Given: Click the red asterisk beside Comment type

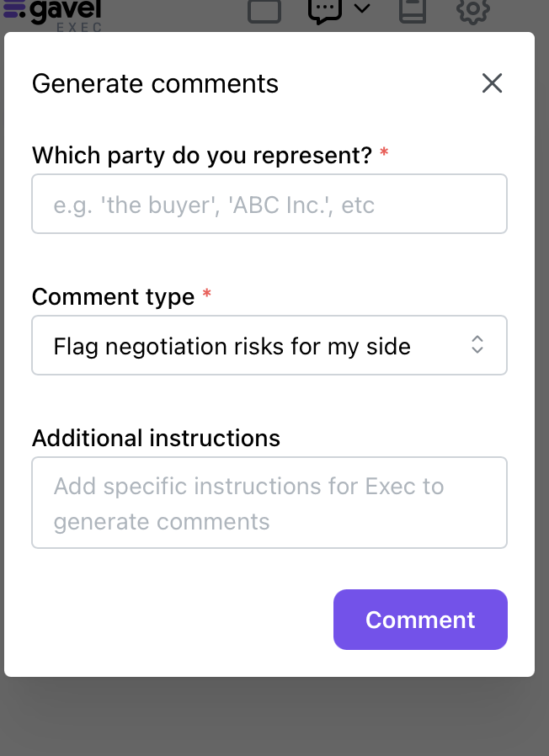Looking at the screenshot, I should (207, 295).
